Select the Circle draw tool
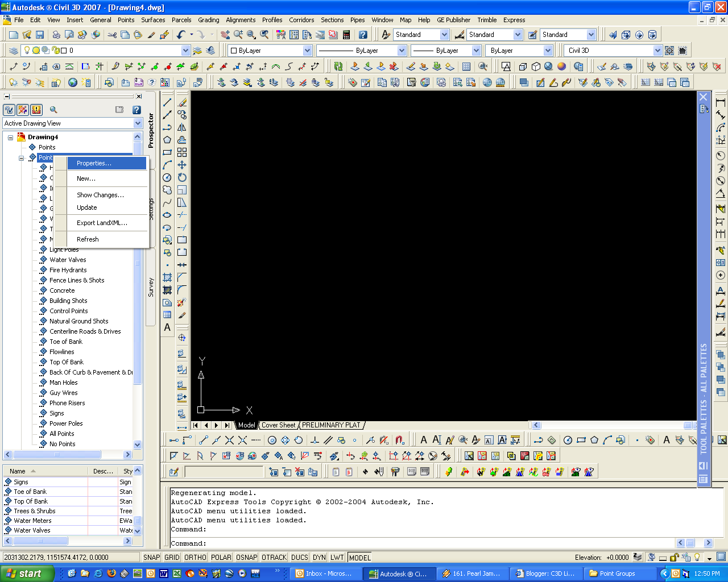 point(167,177)
